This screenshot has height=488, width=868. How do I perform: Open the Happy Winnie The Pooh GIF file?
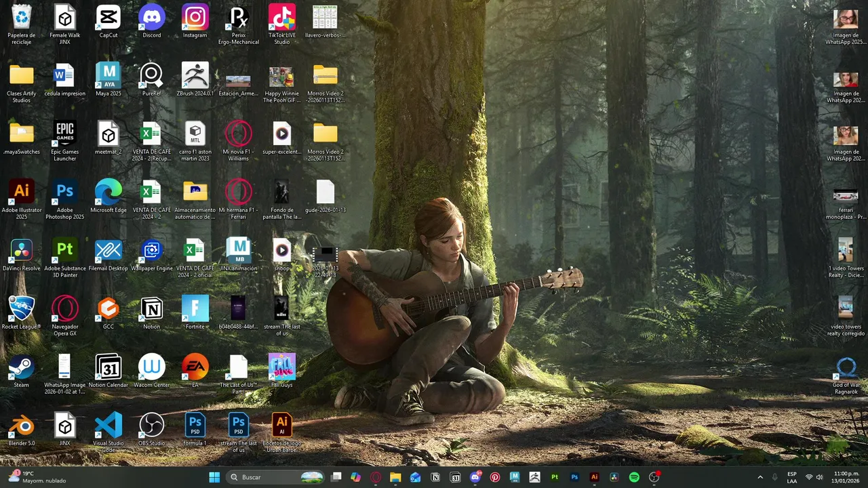pyautogui.click(x=282, y=83)
